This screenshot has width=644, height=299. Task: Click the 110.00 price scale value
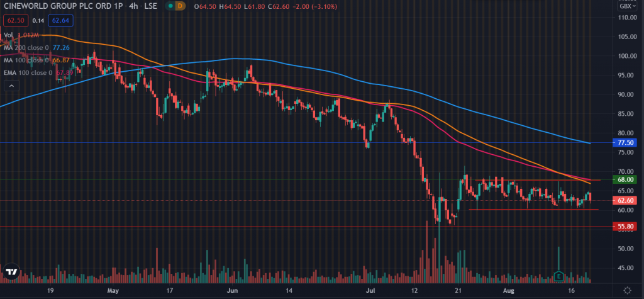point(628,18)
